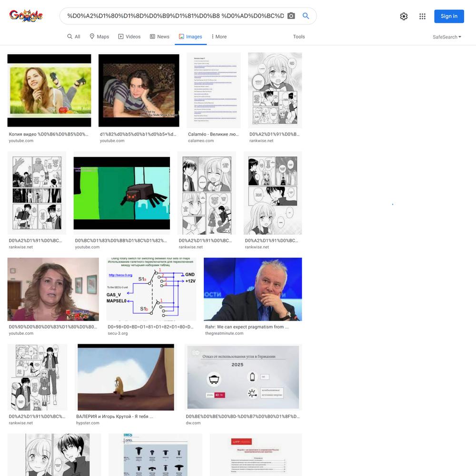Click the Tools button
Screen dimensions: 476x476
pyautogui.click(x=299, y=37)
